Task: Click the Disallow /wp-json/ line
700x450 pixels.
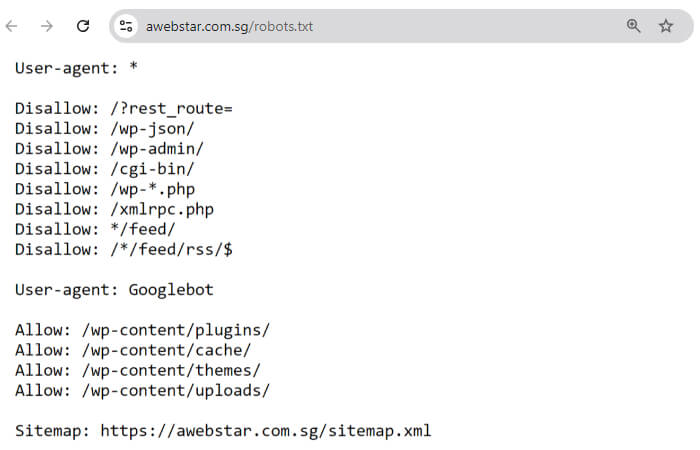Action: tap(104, 128)
